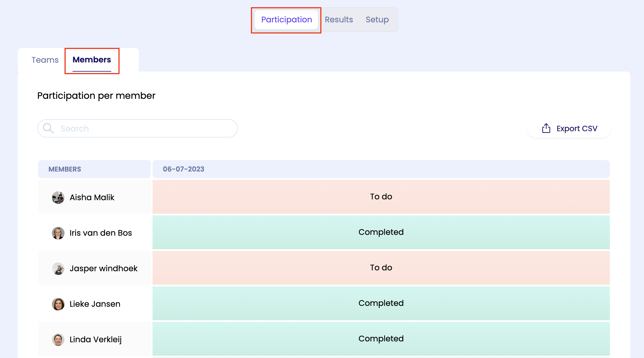Click Iris van den Bos's Completed cell
644x358 pixels.
381,232
